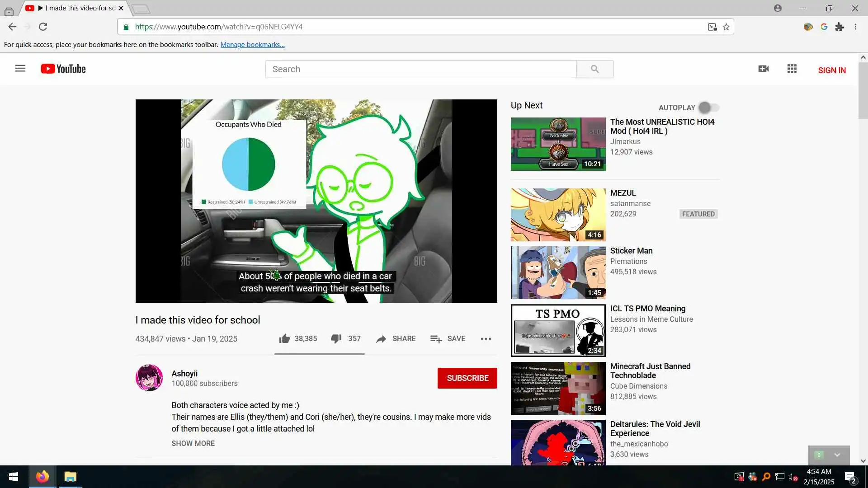Toggle the Autoplay switch
Screen dimensions: 868x488
pos(708,108)
